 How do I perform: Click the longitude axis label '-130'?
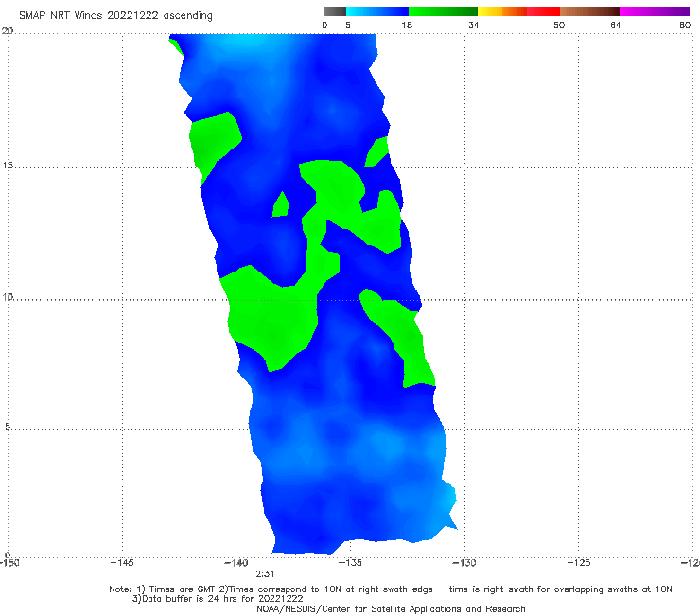(x=464, y=563)
